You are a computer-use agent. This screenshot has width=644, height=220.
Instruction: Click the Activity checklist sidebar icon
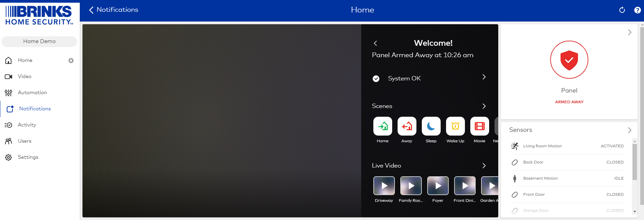coord(8,125)
